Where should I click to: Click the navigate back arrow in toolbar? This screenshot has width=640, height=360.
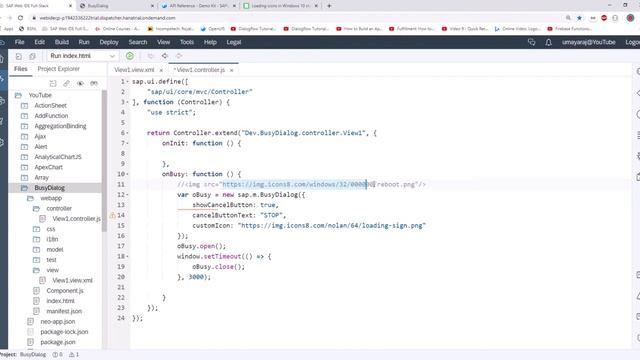pos(164,56)
